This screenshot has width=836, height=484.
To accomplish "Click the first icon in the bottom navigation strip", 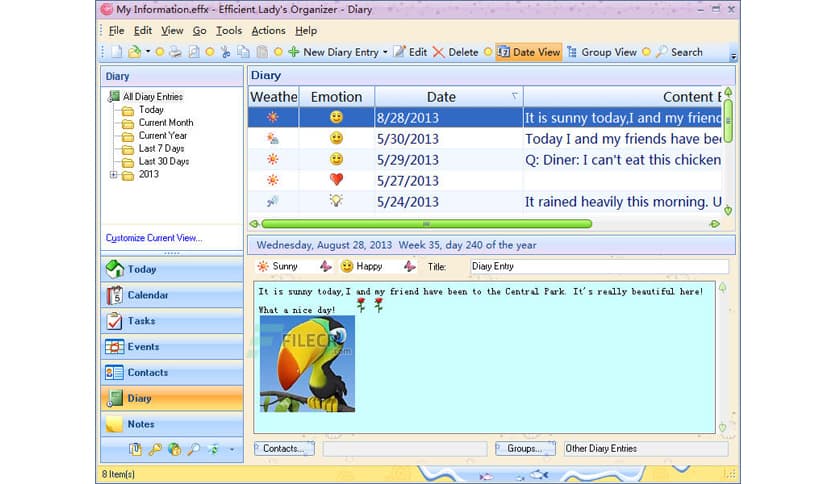I will pos(135,449).
